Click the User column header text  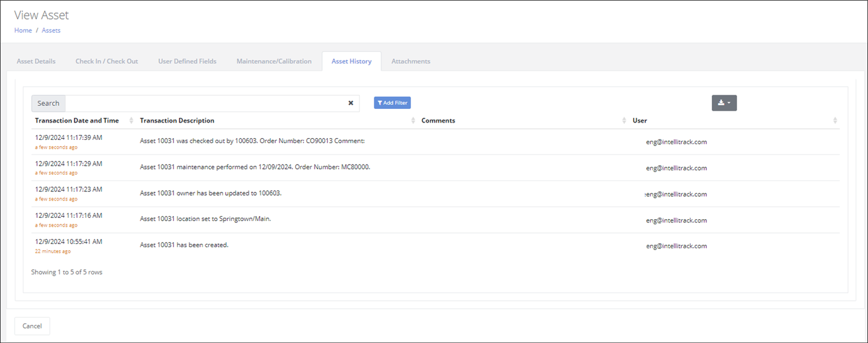(x=640, y=121)
